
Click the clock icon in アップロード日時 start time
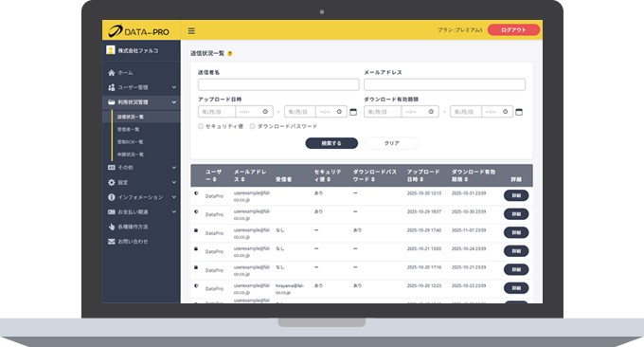265,112
